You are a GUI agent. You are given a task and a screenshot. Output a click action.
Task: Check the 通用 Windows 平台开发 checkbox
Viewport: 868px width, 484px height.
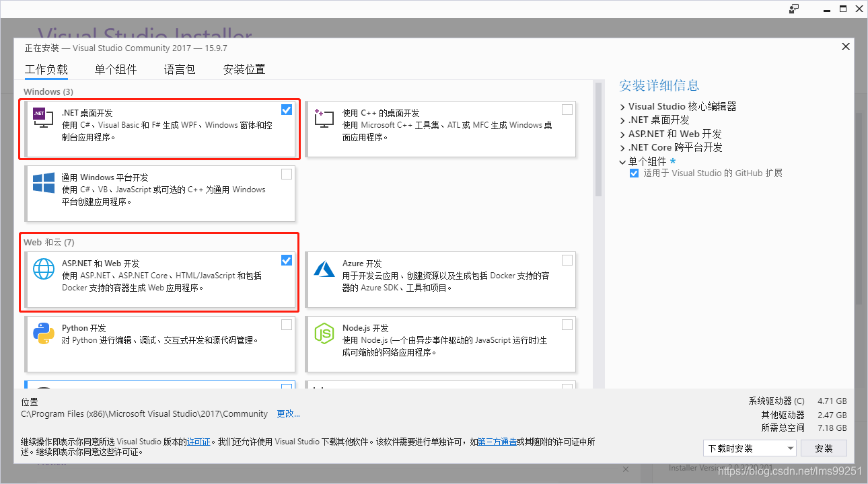click(287, 174)
